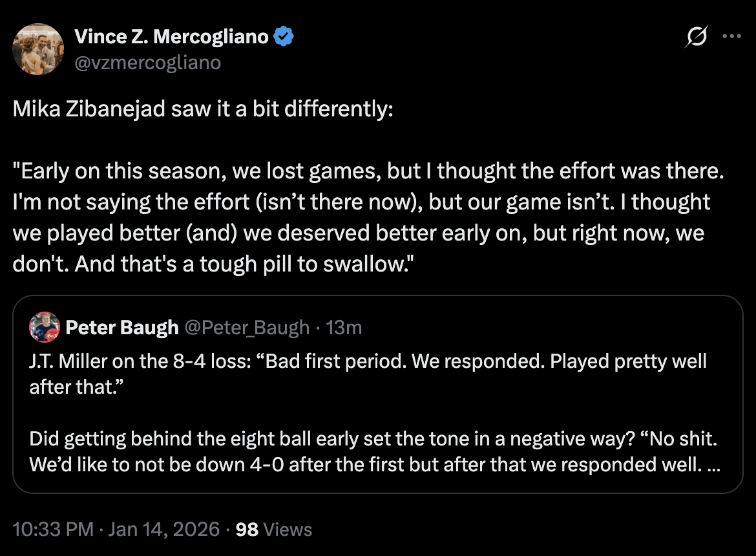
Task: Open Vince Z. Mercogliano's profile avatar
Action: (x=38, y=48)
